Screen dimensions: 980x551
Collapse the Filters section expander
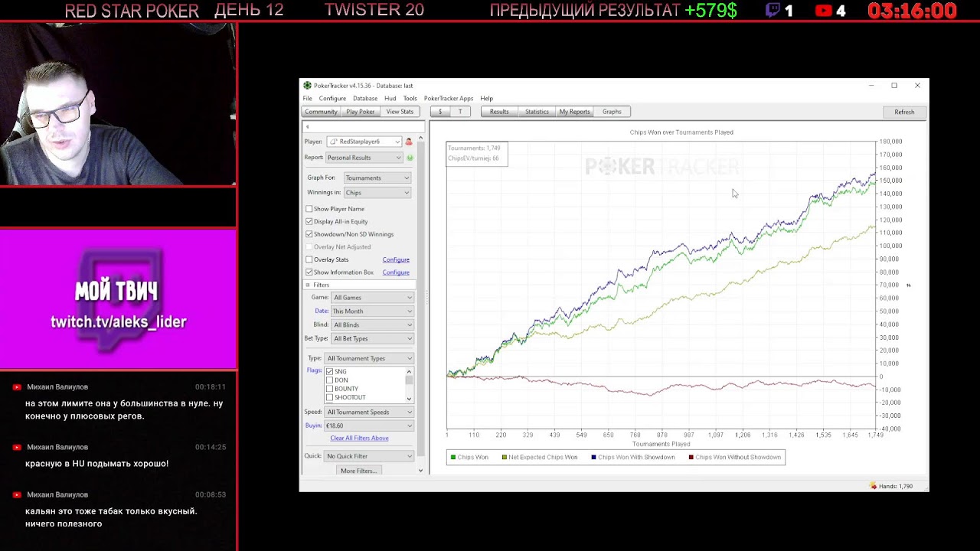tap(308, 285)
